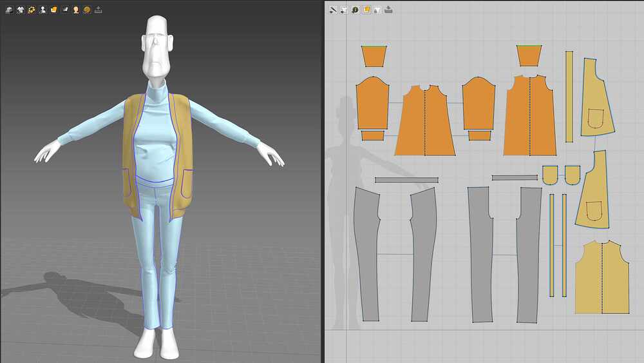The image size is (644, 363).
Task: Click the seam line display icon in 2D toolbar
Action: [333, 10]
